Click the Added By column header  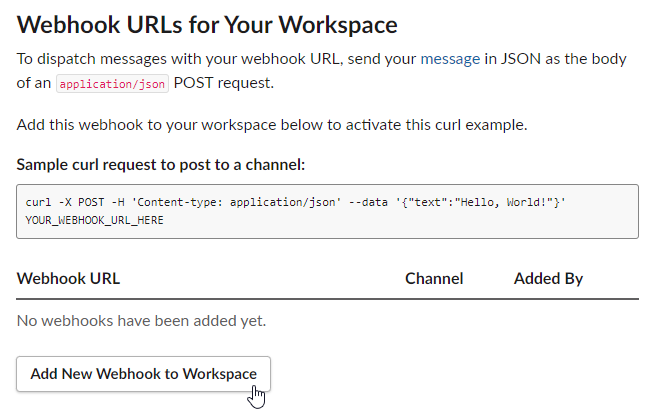tap(548, 278)
